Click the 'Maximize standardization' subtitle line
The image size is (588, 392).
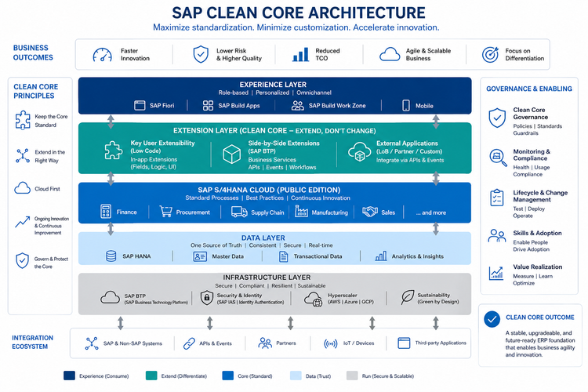(296, 27)
